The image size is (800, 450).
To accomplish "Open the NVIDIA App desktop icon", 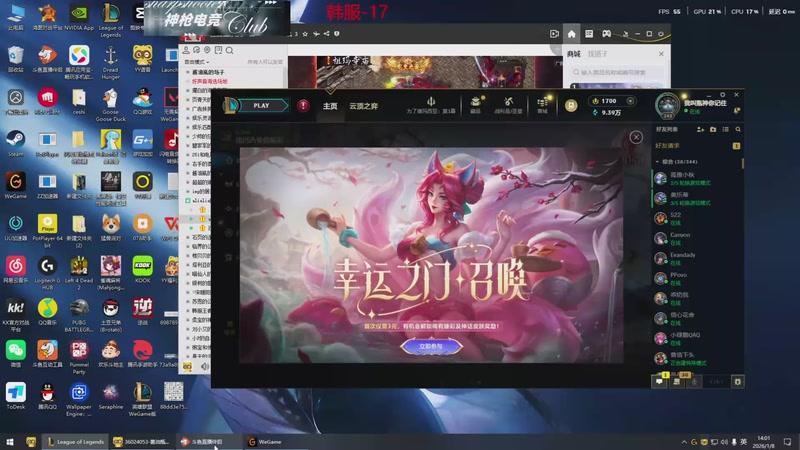I will [79, 17].
